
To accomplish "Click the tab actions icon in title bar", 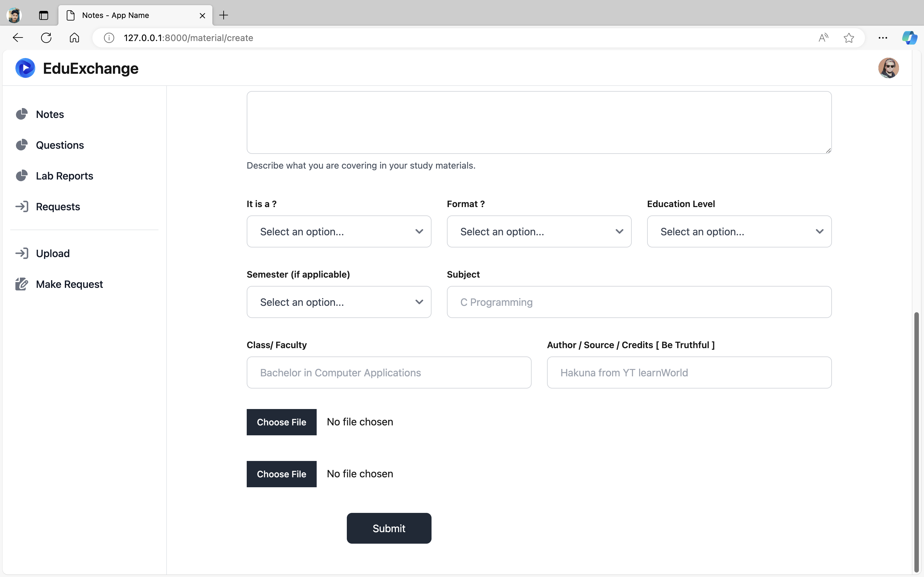I will coord(44,15).
